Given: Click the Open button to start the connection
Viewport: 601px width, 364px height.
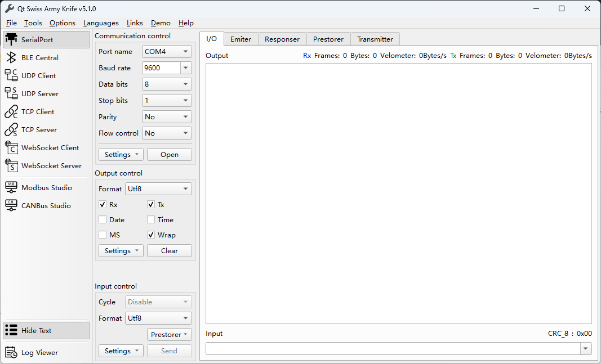Looking at the screenshot, I should pyautogui.click(x=169, y=154).
